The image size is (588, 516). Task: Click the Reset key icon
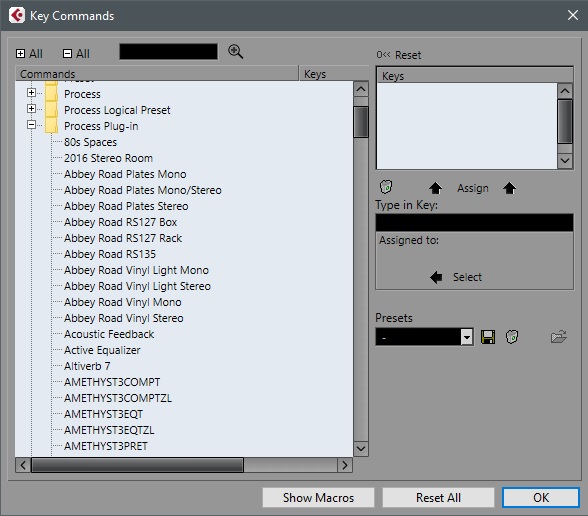tap(383, 55)
